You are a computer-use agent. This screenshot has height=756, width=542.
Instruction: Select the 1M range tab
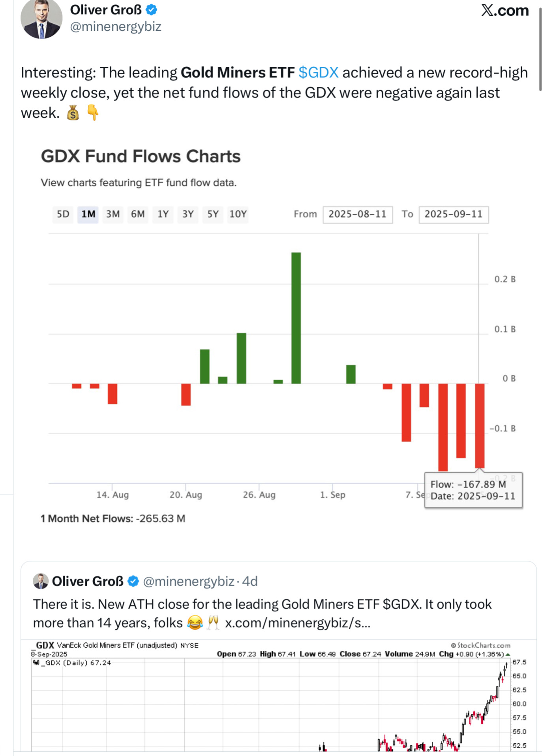tap(88, 214)
